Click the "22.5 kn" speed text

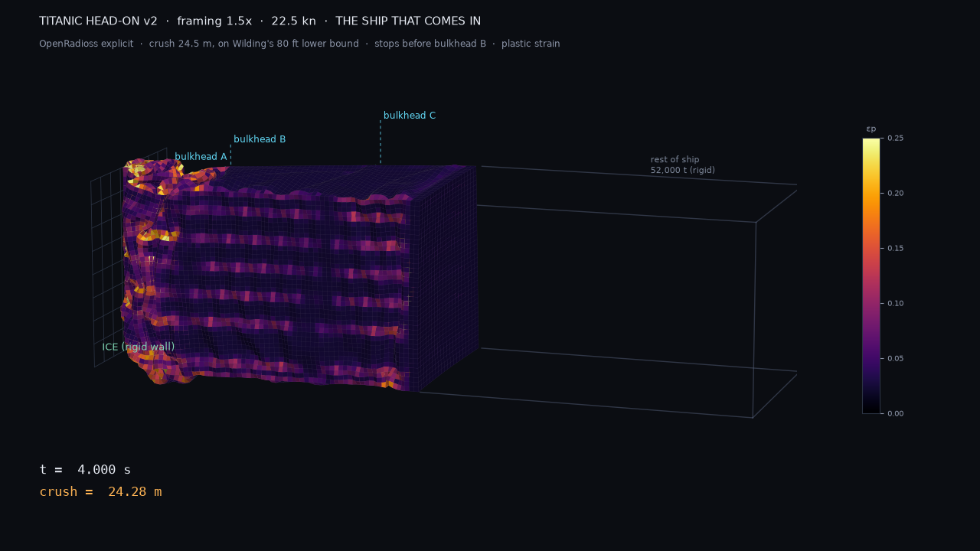pyautogui.click(x=293, y=21)
